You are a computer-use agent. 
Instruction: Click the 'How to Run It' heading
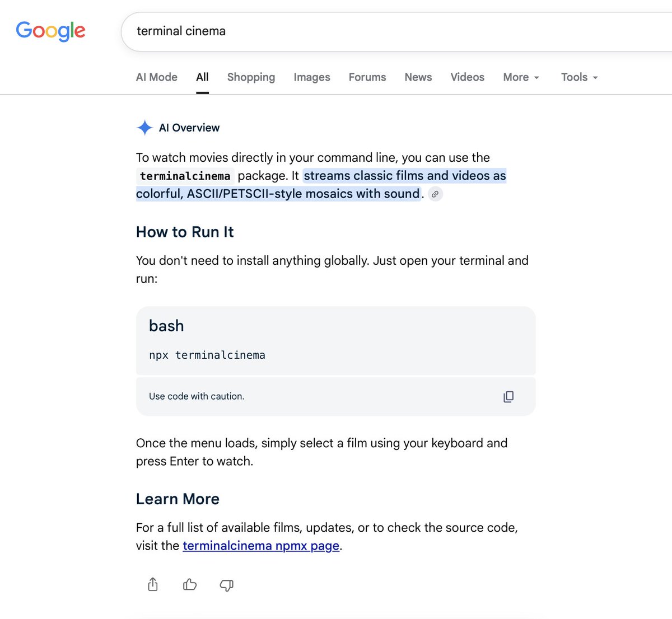pyautogui.click(x=185, y=232)
